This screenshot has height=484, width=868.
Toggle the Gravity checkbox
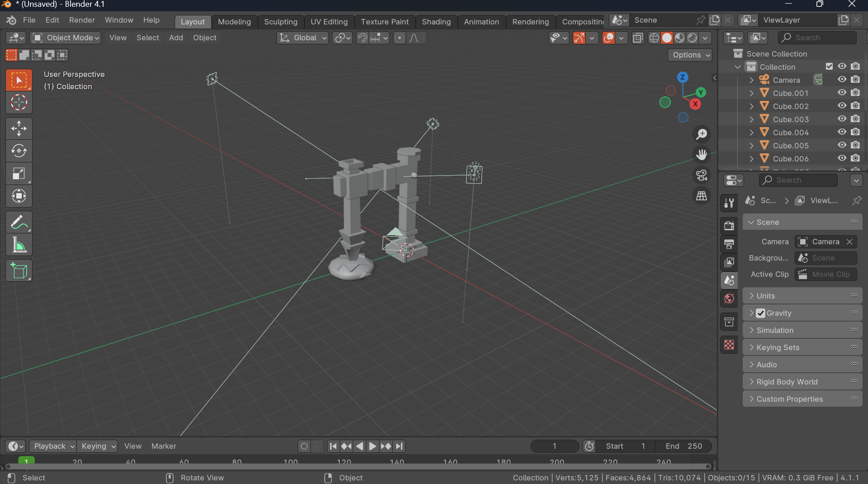point(761,313)
